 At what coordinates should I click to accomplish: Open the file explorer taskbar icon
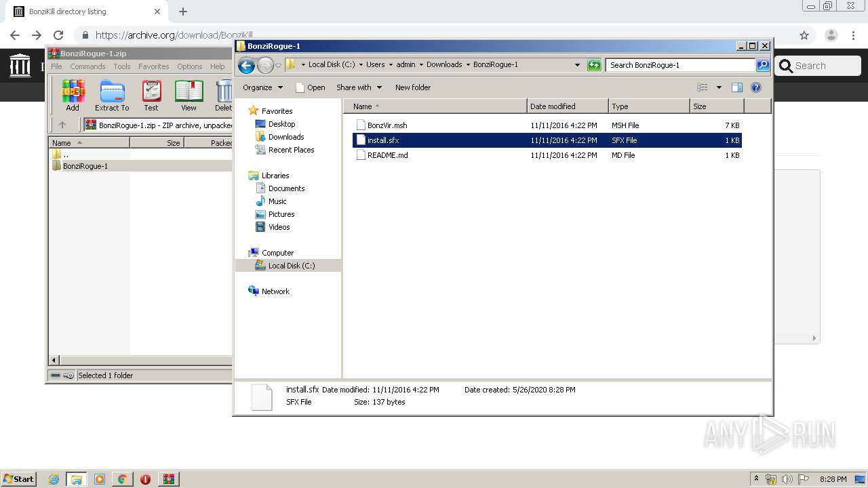pos(77,479)
